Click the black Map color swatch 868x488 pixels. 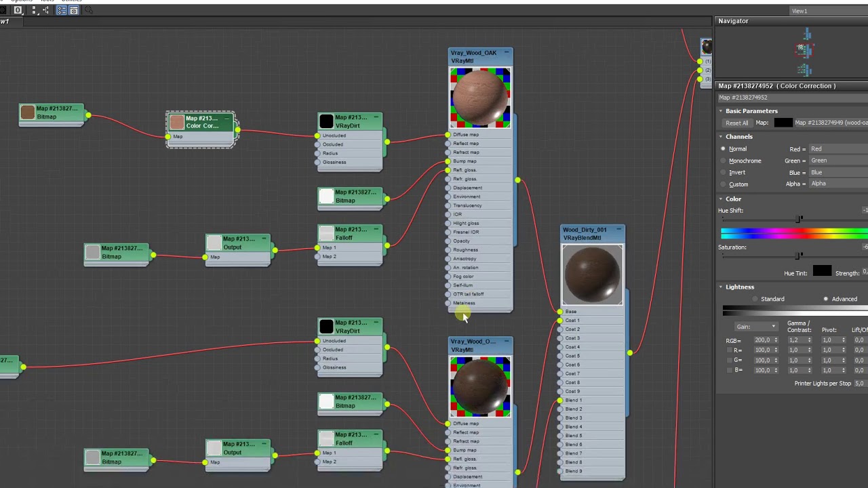point(783,123)
